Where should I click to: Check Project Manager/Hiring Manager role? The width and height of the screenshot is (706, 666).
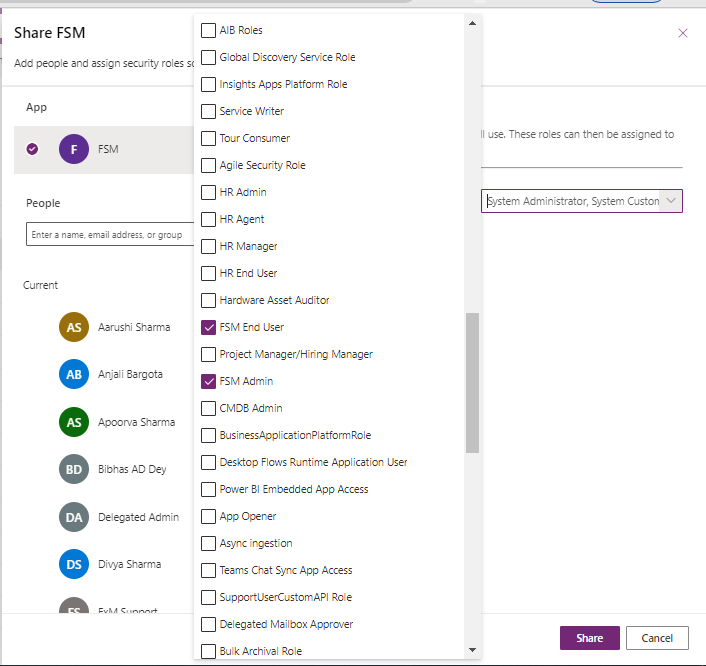(208, 354)
